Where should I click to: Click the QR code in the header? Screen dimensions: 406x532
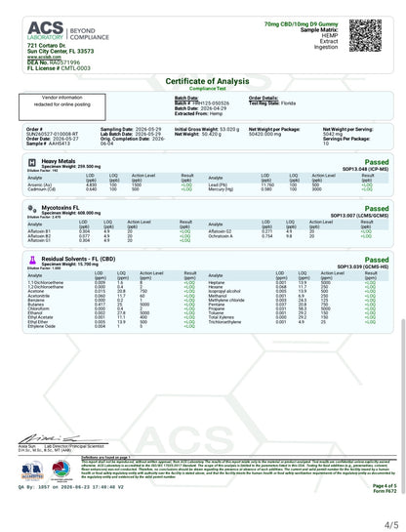365,35
